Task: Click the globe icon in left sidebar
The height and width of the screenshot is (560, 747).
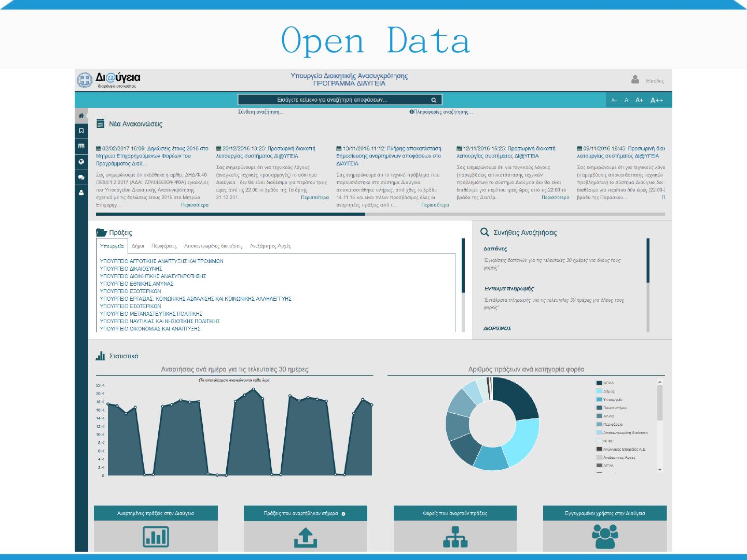Action: click(81, 162)
